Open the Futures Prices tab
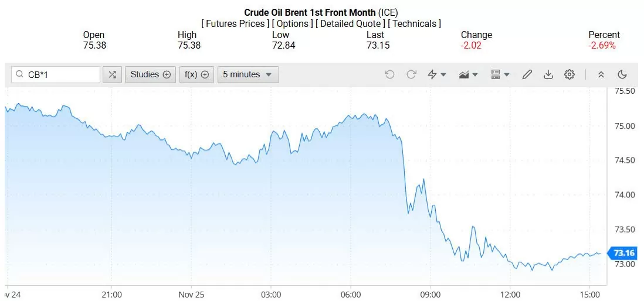The image size is (644, 301). (x=235, y=24)
